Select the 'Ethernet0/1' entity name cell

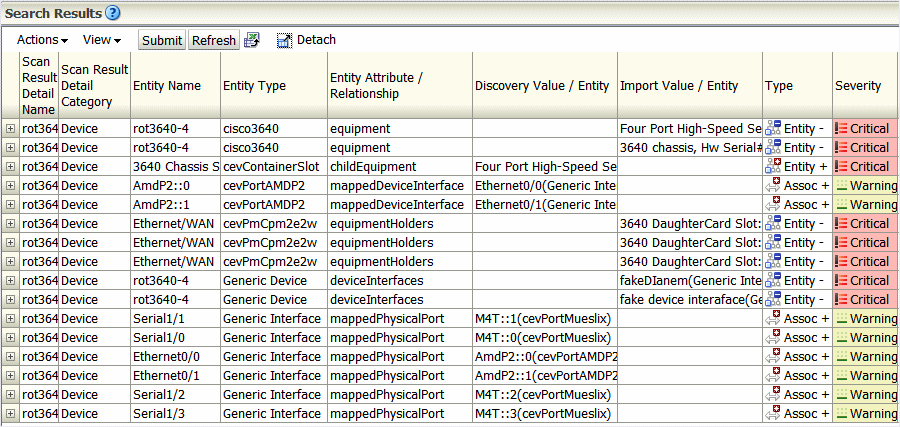tap(176, 375)
